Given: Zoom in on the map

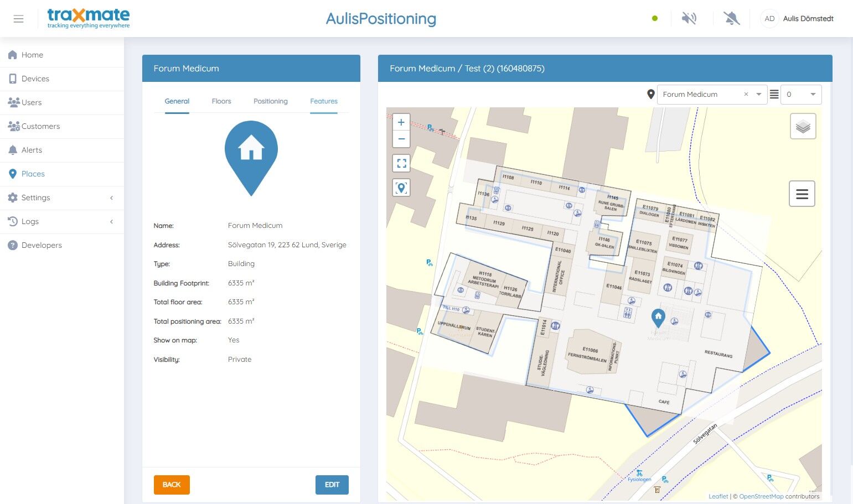Looking at the screenshot, I should pyautogui.click(x=401, y=122).
